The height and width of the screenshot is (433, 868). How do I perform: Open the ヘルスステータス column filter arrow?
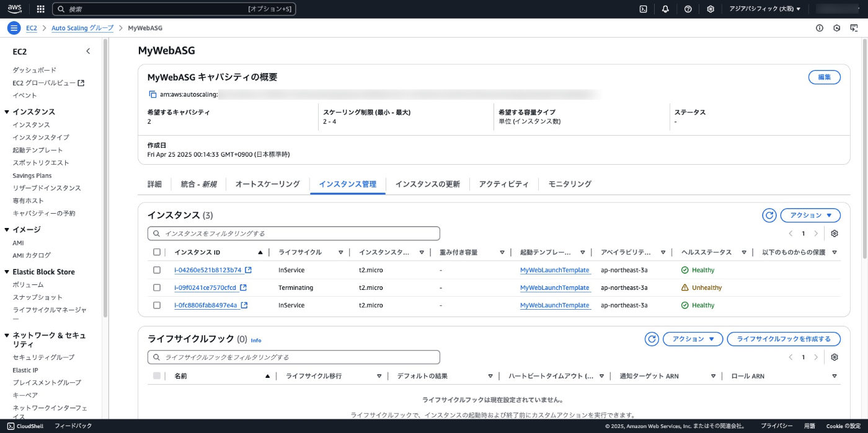[743, 253]
